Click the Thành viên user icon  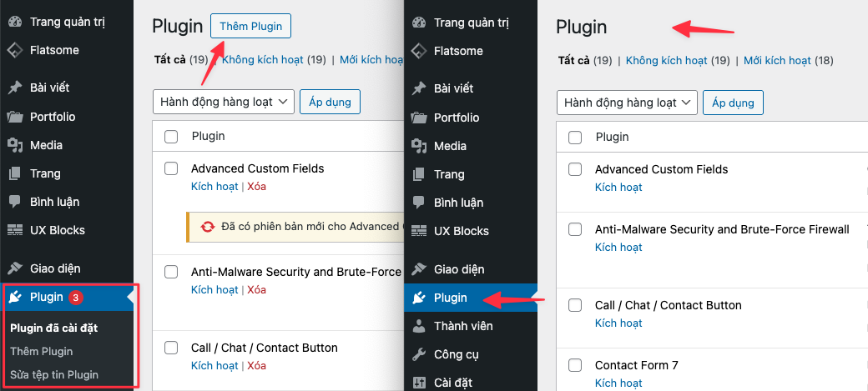pos(419,326)
